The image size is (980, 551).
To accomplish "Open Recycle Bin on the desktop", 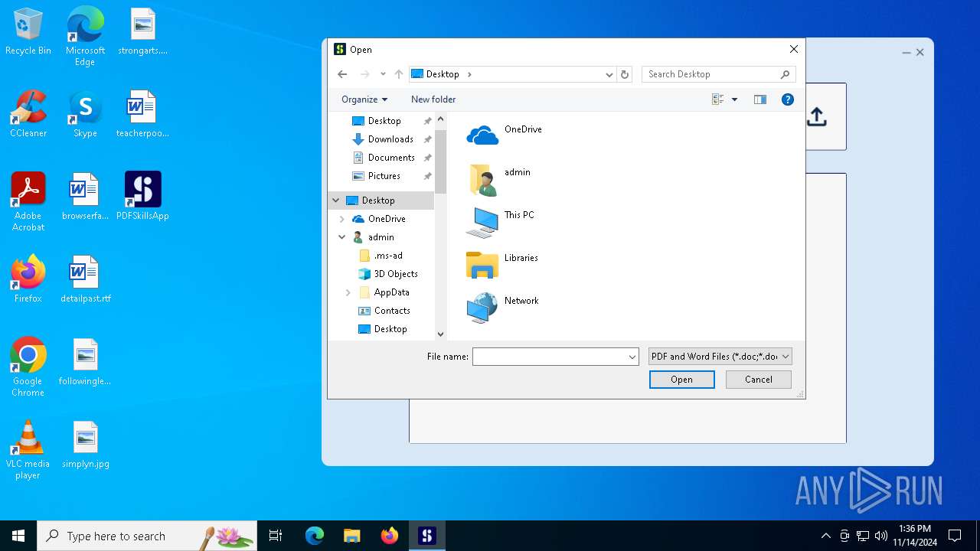I will click(28, 32).
